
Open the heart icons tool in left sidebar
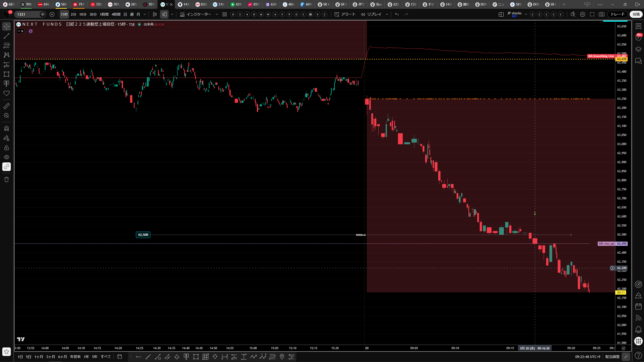click(x=7, y=93)
